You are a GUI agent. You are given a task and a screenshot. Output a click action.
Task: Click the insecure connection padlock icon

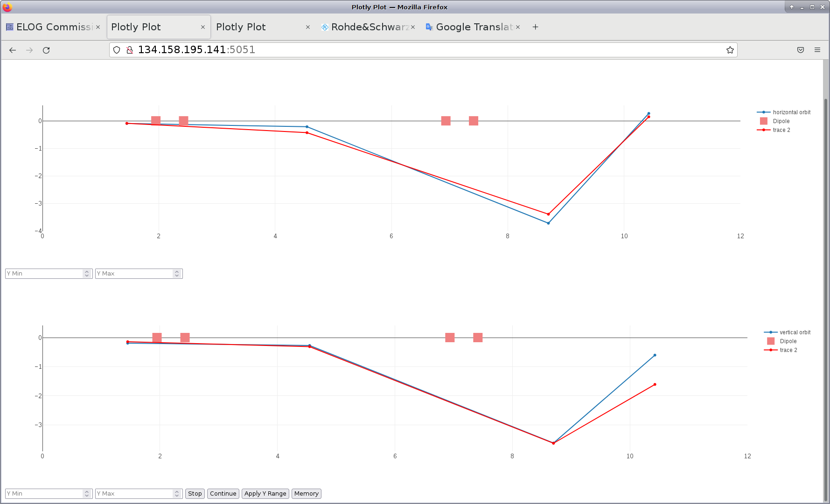coord(130,50)
